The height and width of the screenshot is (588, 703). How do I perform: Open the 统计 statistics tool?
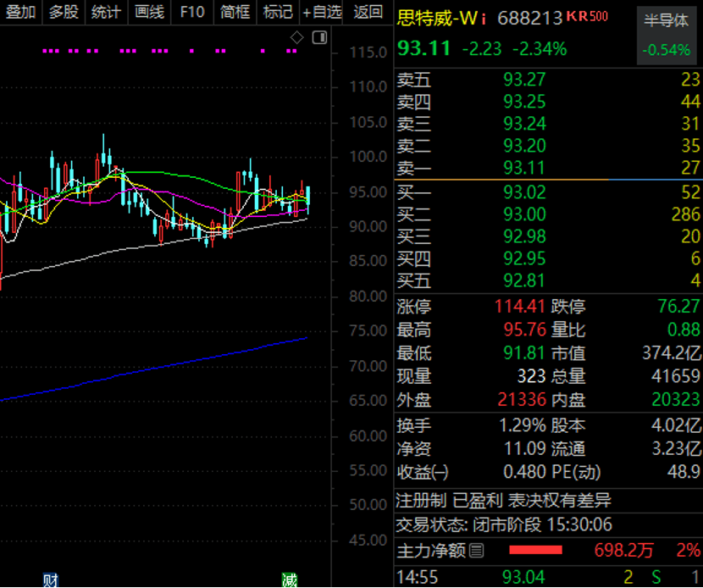(x=106, y=12)
